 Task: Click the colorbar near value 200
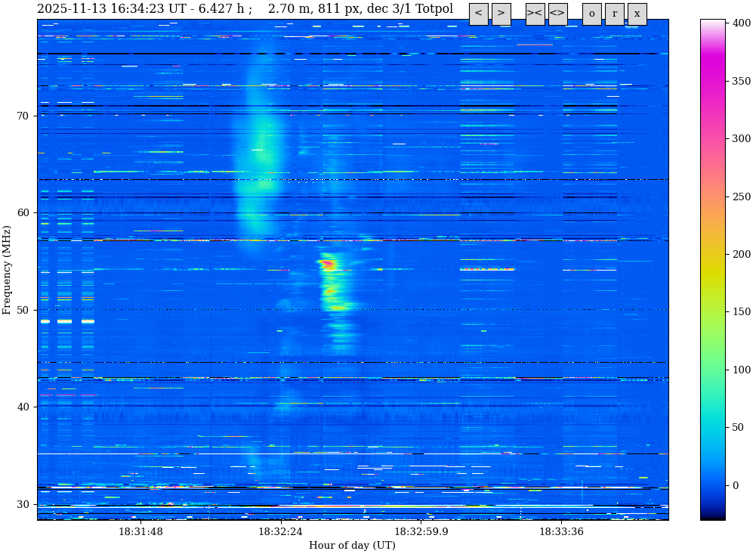[x=712, y=254]
